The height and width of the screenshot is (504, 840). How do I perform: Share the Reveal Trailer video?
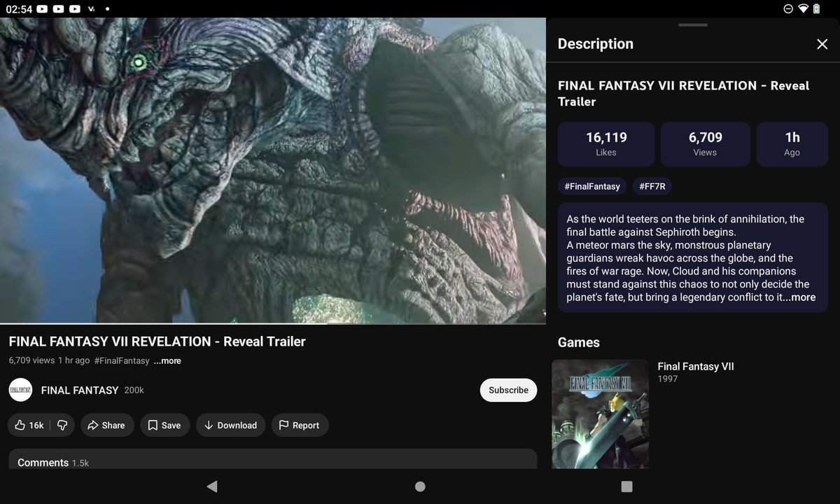click(x=106, y=425)
